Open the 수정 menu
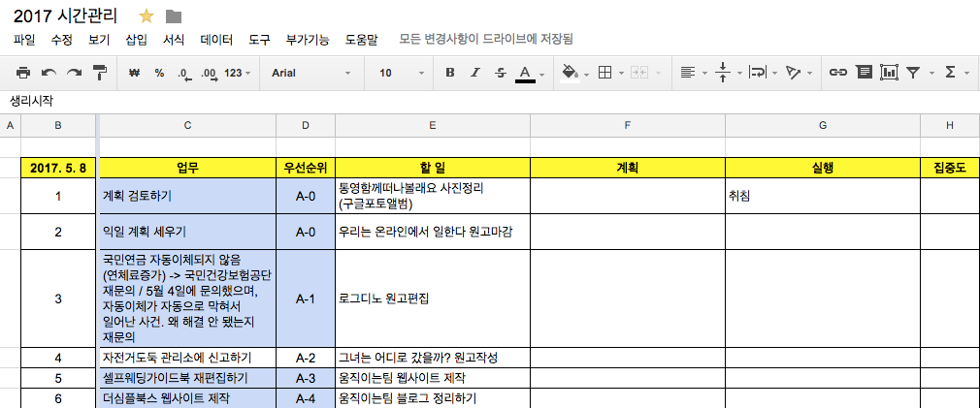This screenshot has height=408, width=980. point(62,40)
